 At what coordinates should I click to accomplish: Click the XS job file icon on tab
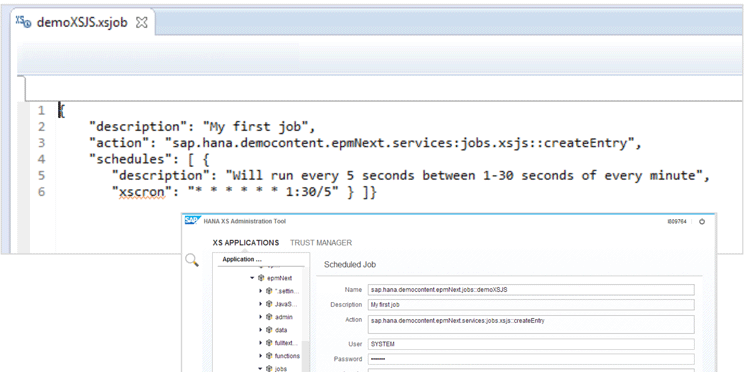coord(23,22)
